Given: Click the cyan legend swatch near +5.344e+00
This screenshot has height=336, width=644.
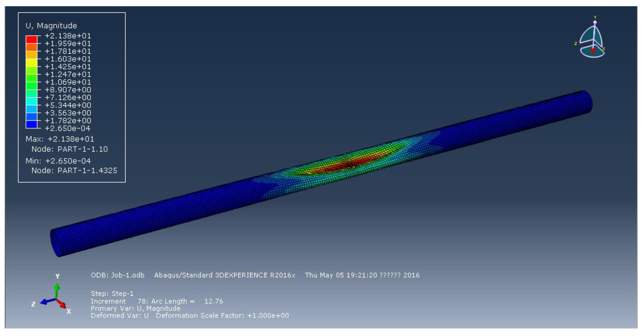Looking at the screenshot, I should [31, 101].
